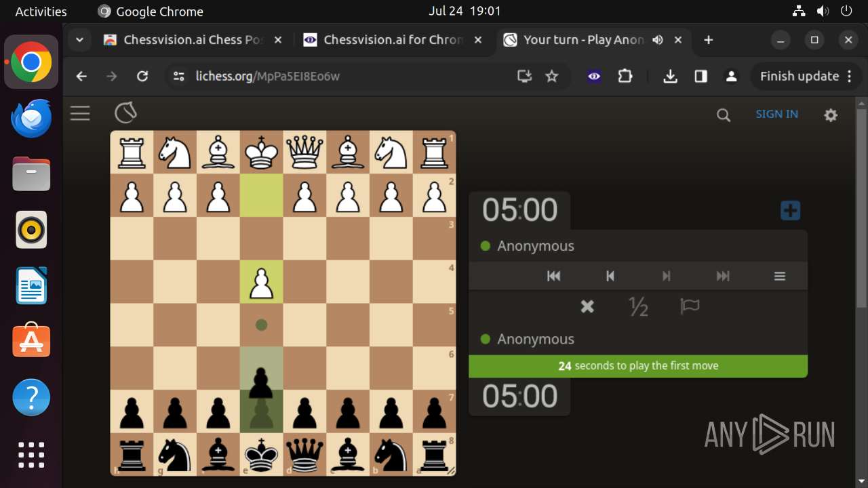The width and height of the screenshot is (868, 488).
Task: Open Help from the dock
Action: (31, 397)
